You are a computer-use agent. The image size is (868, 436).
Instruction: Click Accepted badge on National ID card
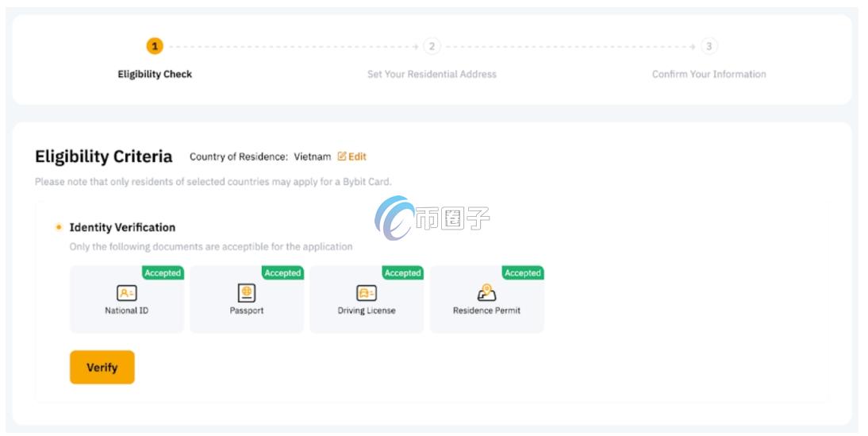[163, 272]
